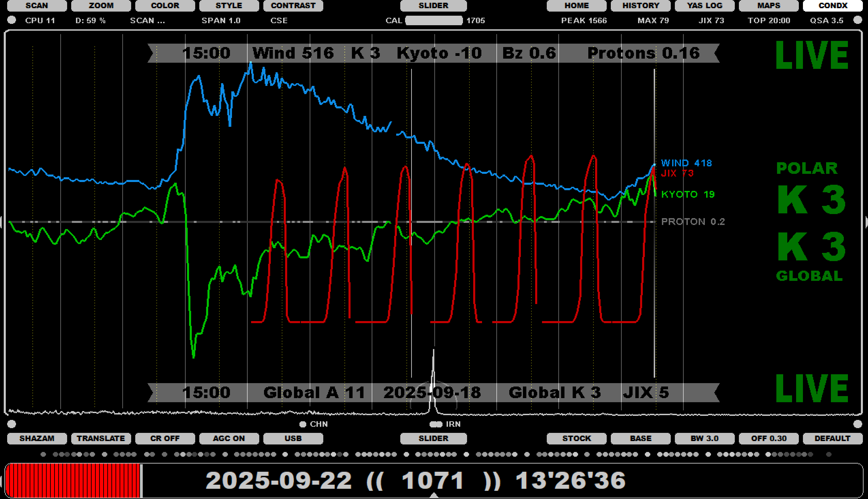Switch to the HISTORY tab
This screenshot has height=499, width=868.
point(640,5)
